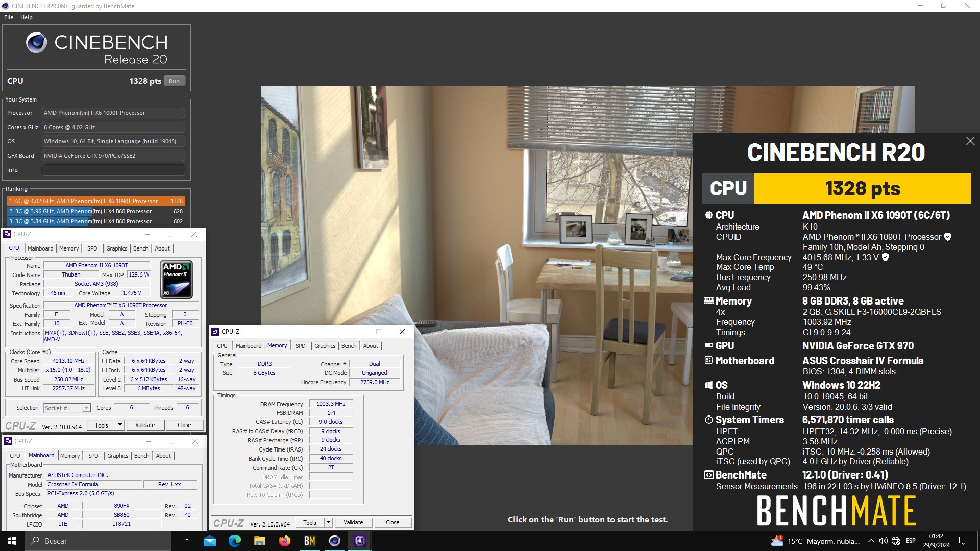Click the Windows search box Buscar
Viewport: 980px width, 551px height.
coord(98,541)
